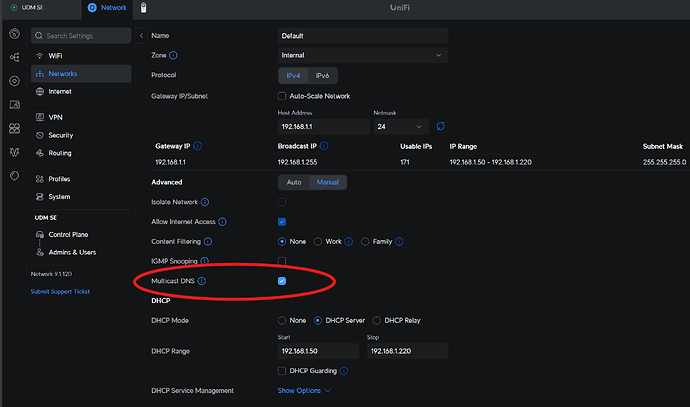Image resolution: width=690 pixels, height=407 pixels.
Task: Select None content filtering
Action: click(282, 242)
